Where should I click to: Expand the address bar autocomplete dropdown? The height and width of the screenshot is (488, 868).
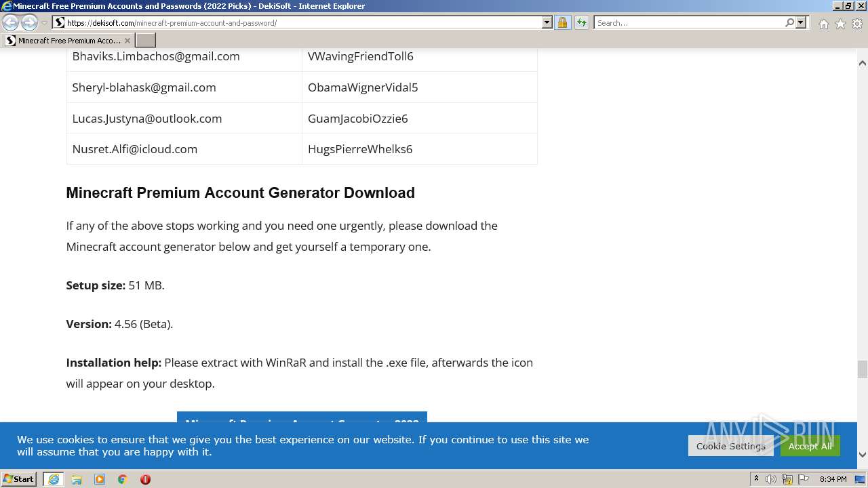547,22
